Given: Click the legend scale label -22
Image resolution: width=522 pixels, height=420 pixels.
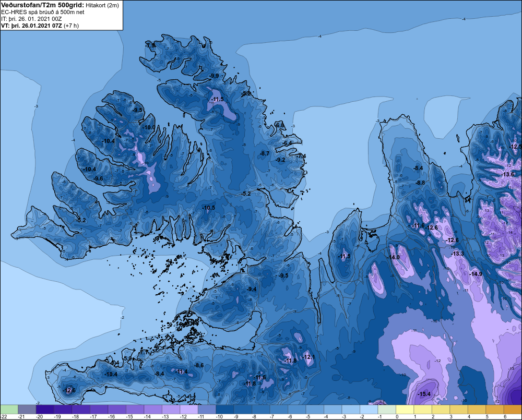Looking at the screenshot, I should click(4, 417).
